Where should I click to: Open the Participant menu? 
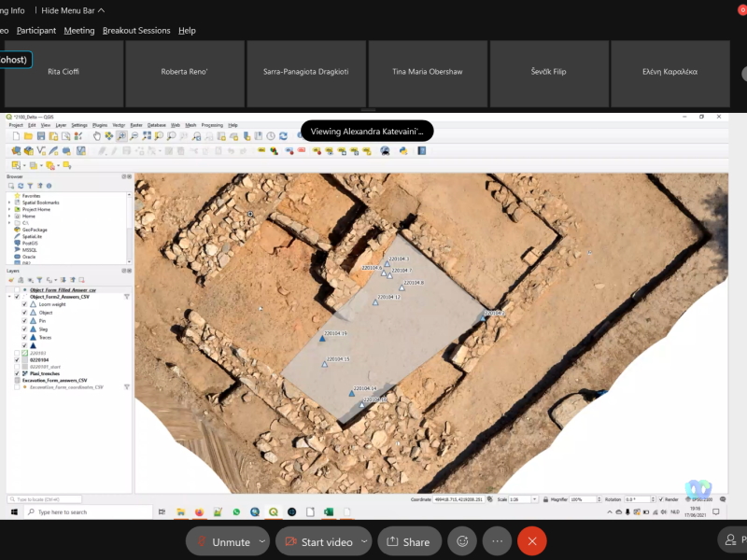[x=36, y=31]
